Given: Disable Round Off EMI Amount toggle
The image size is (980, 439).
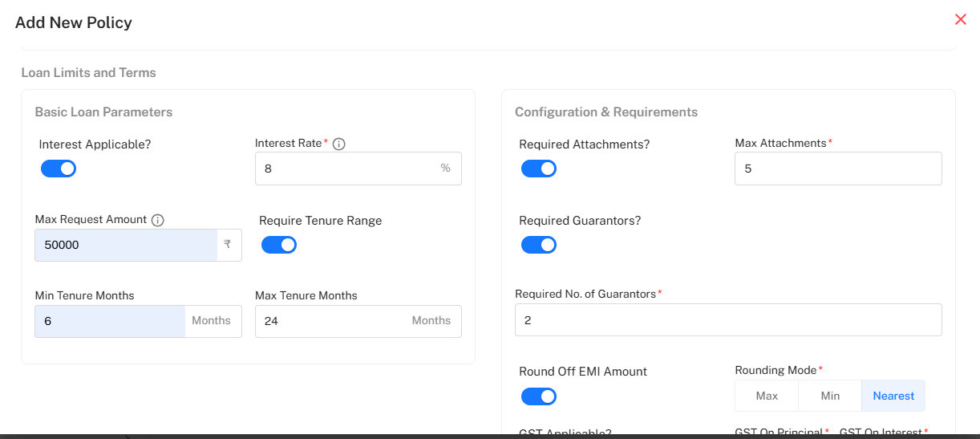Looking at the screenshot, I should [x=539, y=396].
